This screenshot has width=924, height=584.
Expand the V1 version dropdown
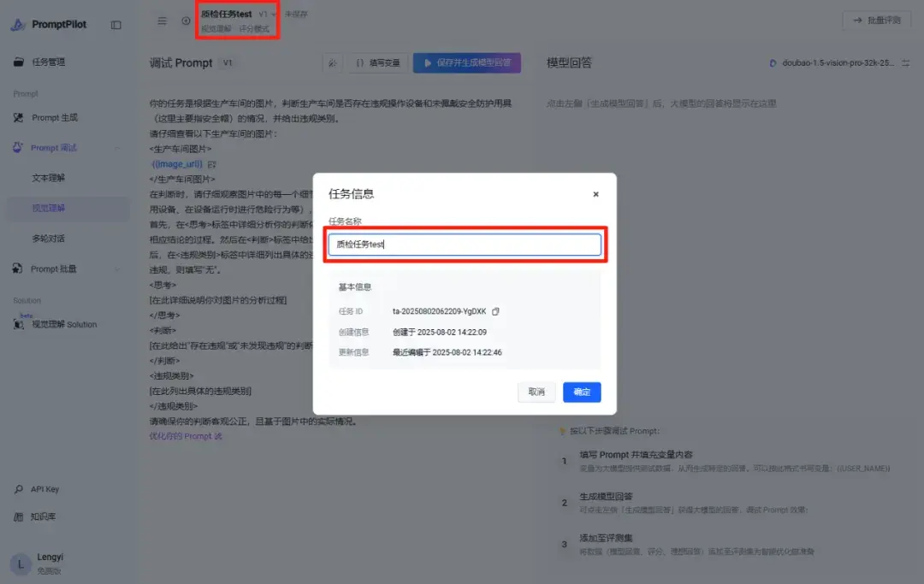pos(267,15)
